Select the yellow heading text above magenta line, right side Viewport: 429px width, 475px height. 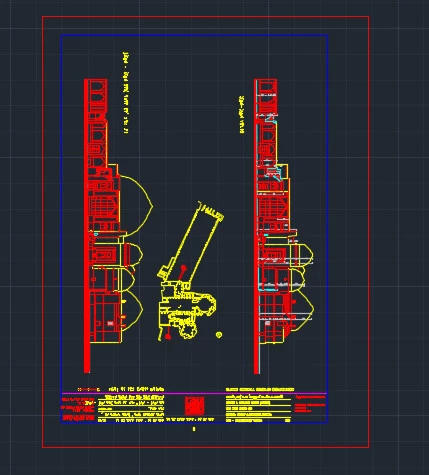260,389
